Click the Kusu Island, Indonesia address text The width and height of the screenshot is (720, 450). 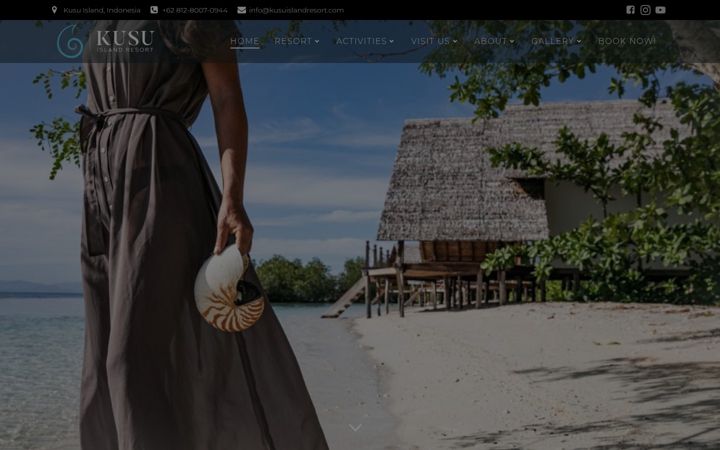102,10
